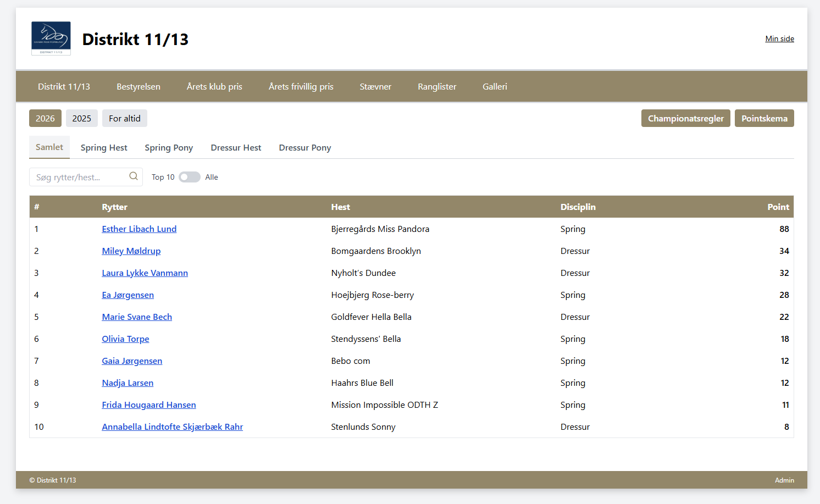Image resolution: width=820 pixels, height=504 pixels.
Task: Switch to the Dressur Pony tab
Action: click(x=304, y=147)
